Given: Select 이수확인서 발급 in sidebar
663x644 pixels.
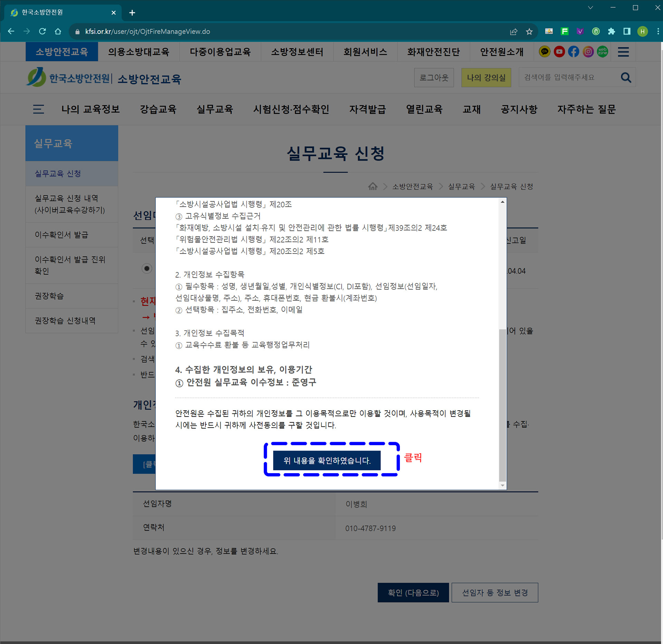Looking at the screenshot, I should tap(61, 235).
